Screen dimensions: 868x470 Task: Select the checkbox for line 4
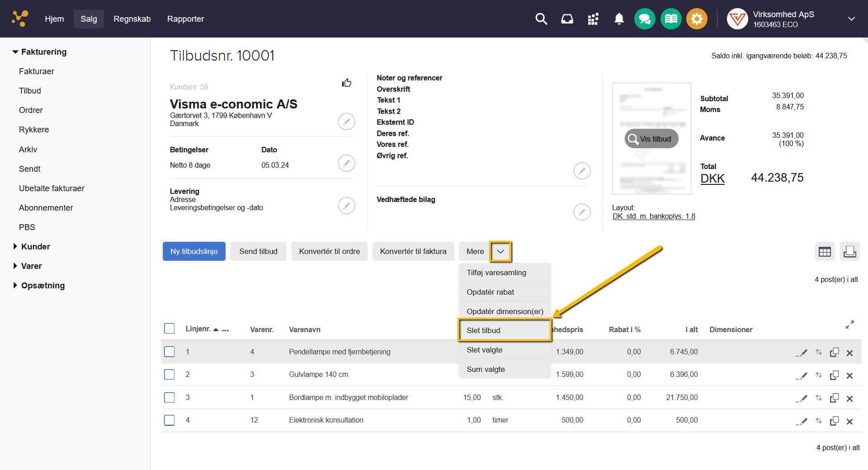pos(170,420)
